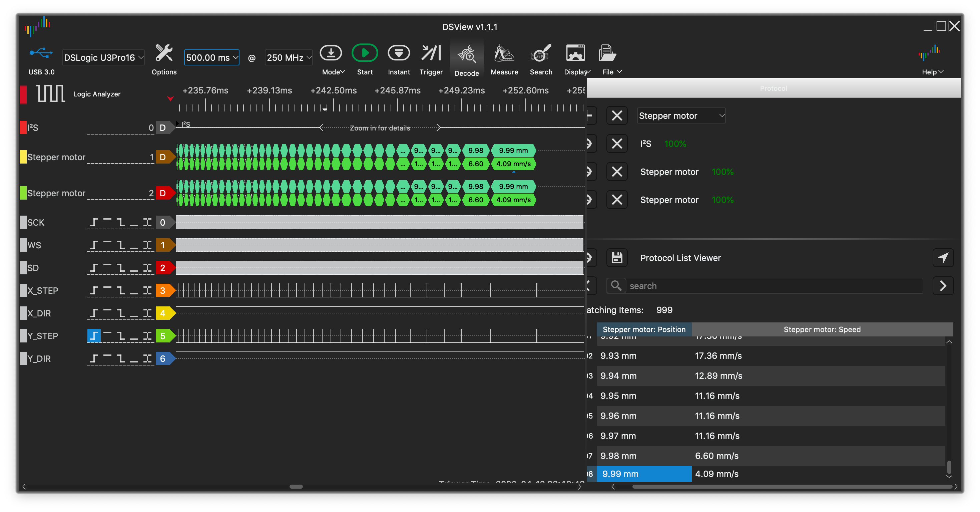The width and height of the screenshot is (980, 512).
Task: Select rising edge trigger for Y_STEP
Action: pyautogui.click(x=94, y=336)
